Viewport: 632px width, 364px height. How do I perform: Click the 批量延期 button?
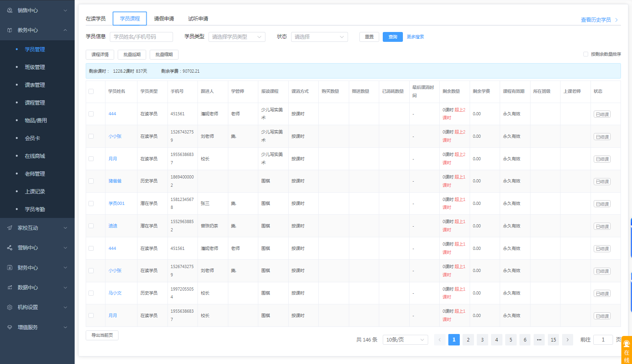[x=132, y=54]
